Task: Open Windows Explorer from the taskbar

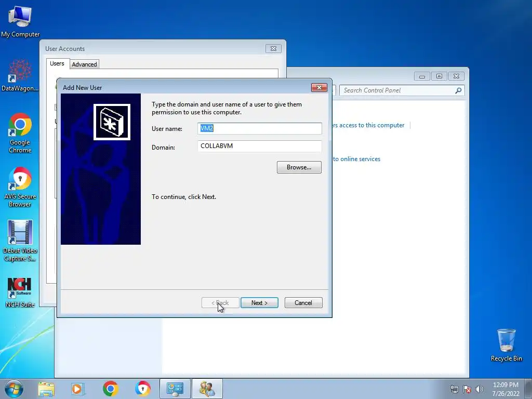Action: [x=46, y=389]
